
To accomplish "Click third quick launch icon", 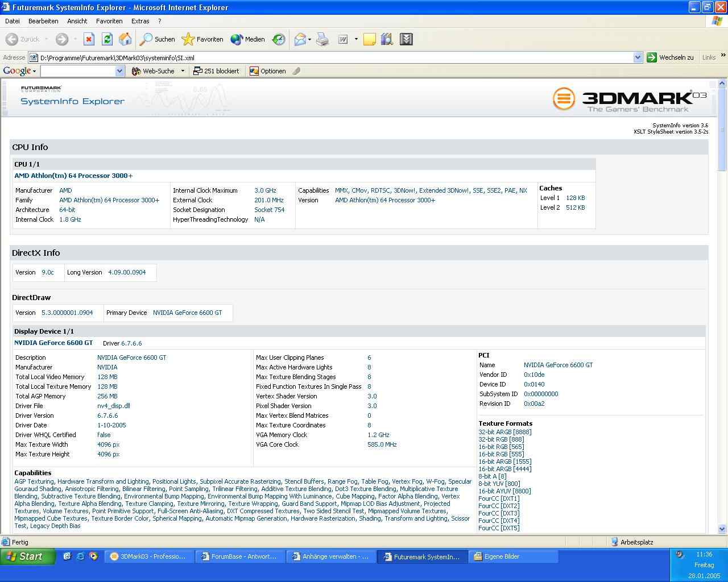I will 93,556.
